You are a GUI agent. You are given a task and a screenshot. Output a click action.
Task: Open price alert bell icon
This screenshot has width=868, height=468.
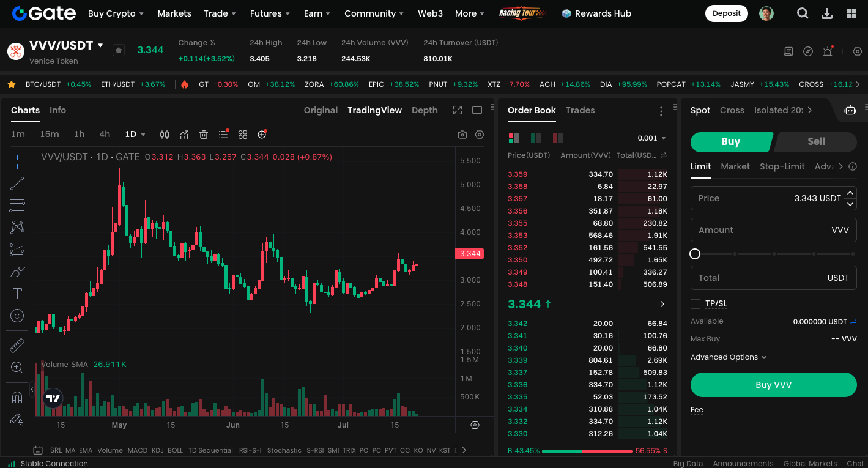click(x=828, y=51)
